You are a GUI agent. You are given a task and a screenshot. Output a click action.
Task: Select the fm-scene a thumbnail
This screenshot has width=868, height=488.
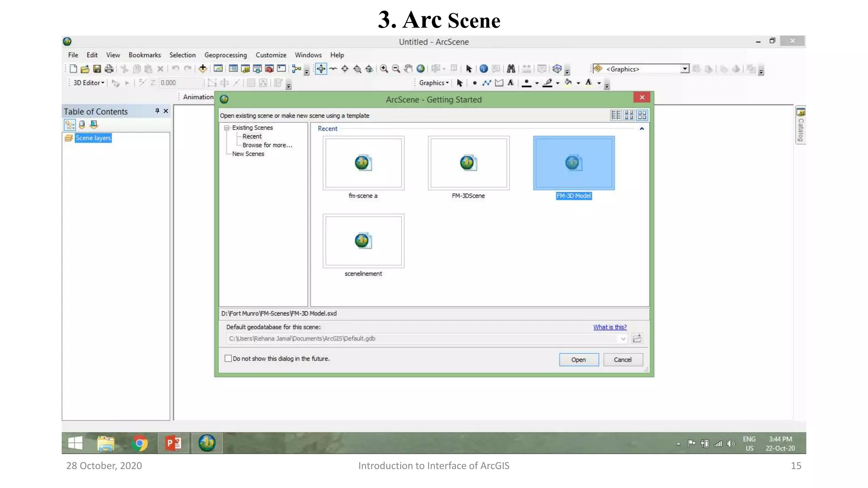(363, 163)
